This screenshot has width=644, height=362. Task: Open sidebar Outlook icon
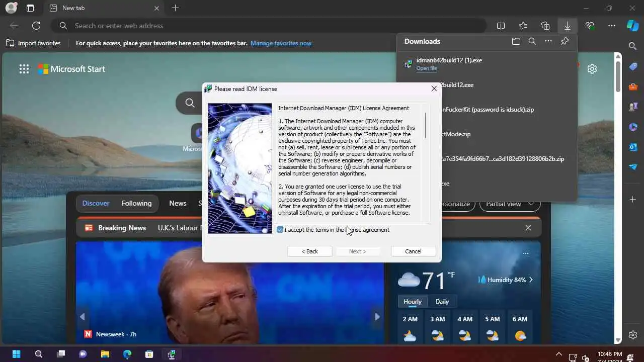(633, 147)
